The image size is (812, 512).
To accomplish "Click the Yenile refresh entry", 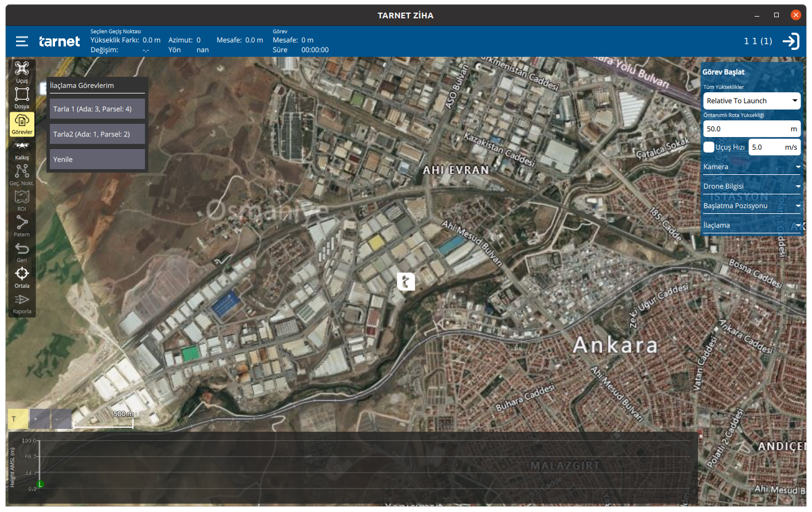I will pos(97,159).
